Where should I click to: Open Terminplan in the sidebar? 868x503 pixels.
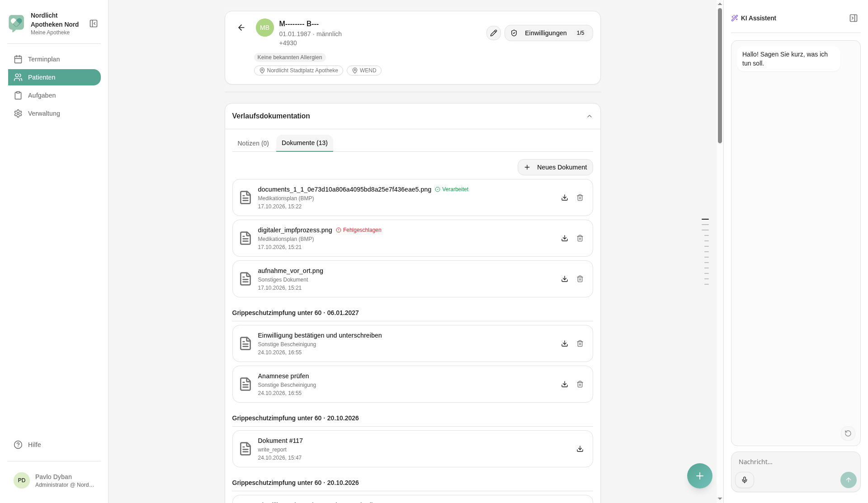coord(54,59)
